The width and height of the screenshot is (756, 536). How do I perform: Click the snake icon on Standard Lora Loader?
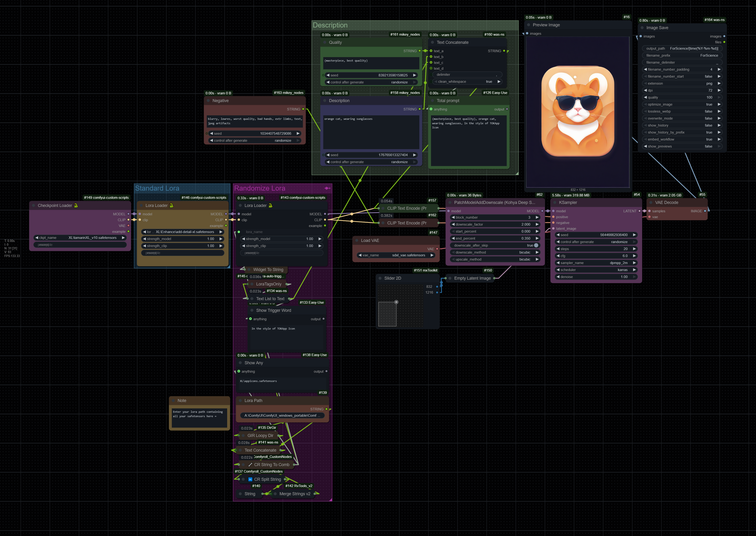(x=171, y=205)
